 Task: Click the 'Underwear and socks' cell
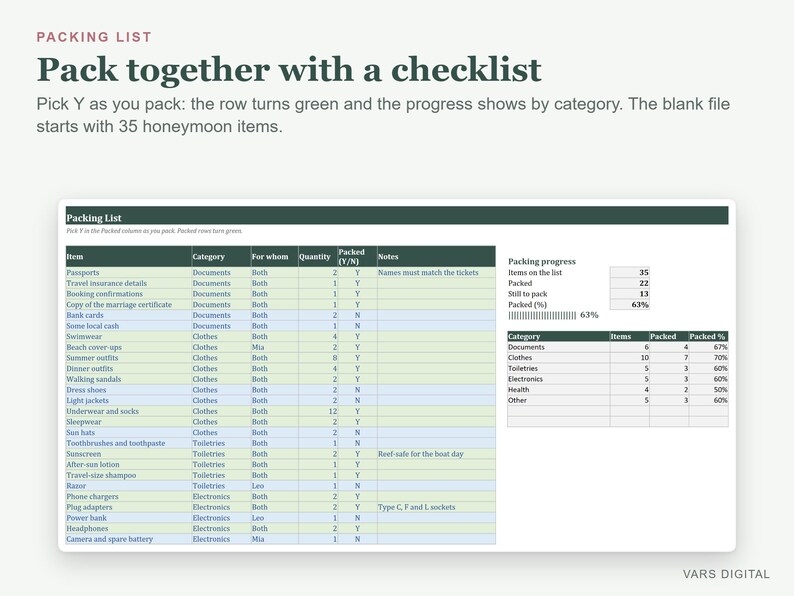129,411
